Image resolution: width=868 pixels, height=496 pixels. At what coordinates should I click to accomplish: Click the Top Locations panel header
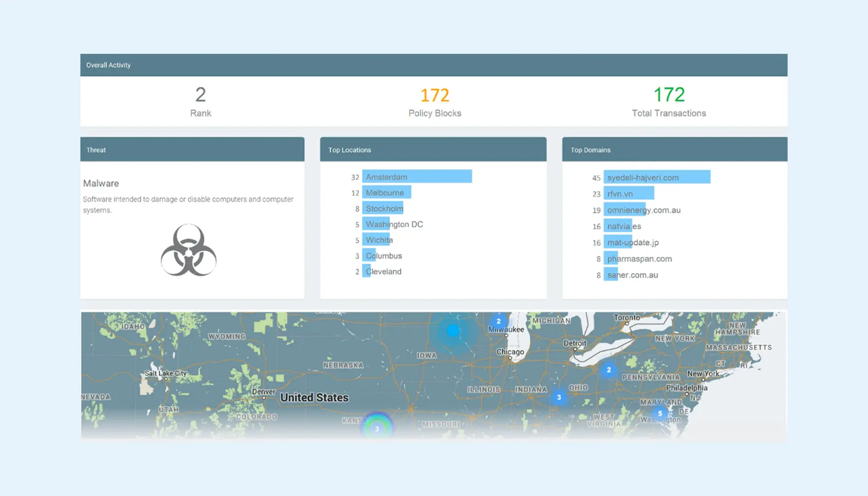pos(433,150)
